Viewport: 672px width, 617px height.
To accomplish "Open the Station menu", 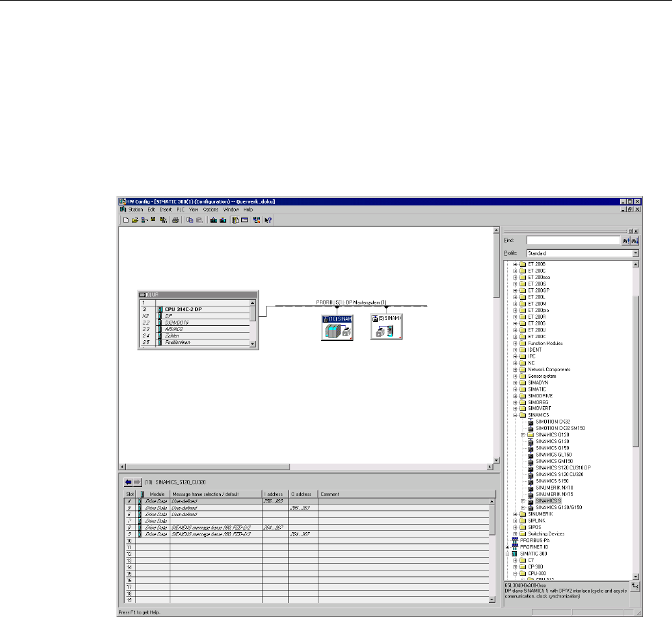I will click(135, 209).
